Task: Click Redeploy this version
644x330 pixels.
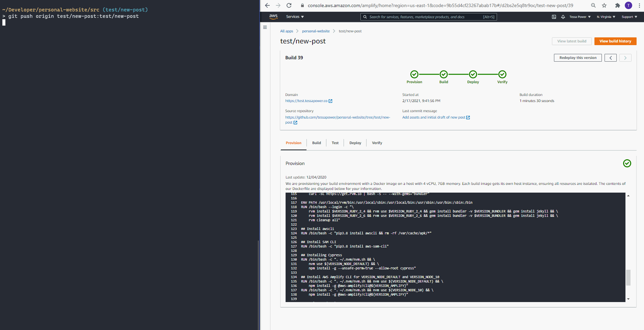Action: 578,58
